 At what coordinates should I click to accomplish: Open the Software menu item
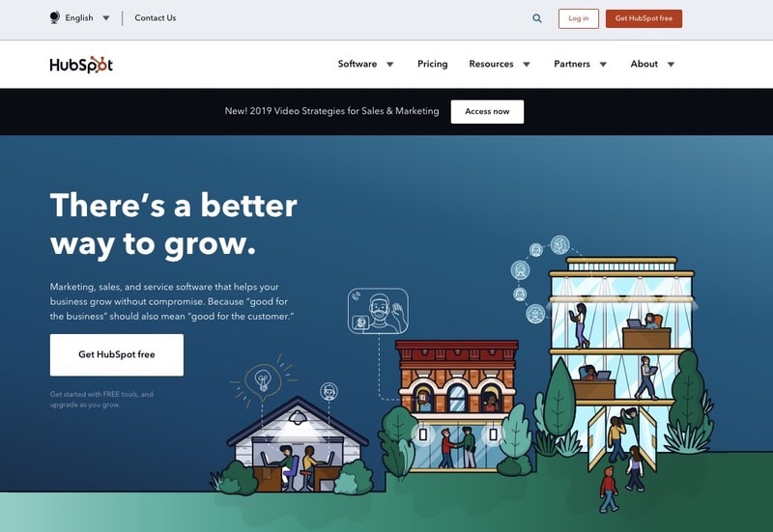click(x=358, y=64)
